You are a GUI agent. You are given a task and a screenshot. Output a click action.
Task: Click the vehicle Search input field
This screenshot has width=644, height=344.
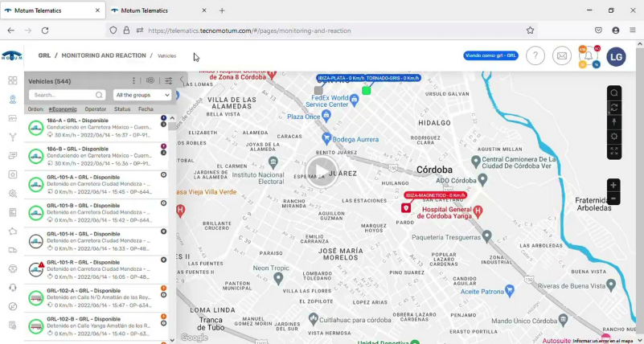point(61,95)
